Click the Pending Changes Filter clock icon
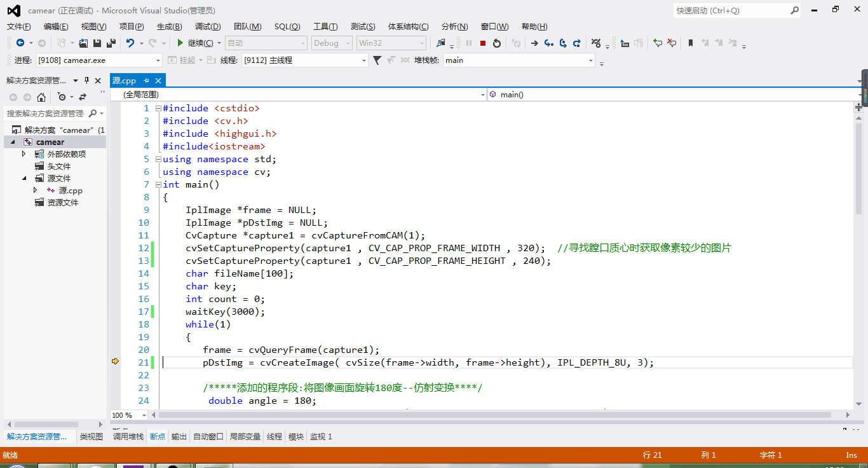 [61, 97]
